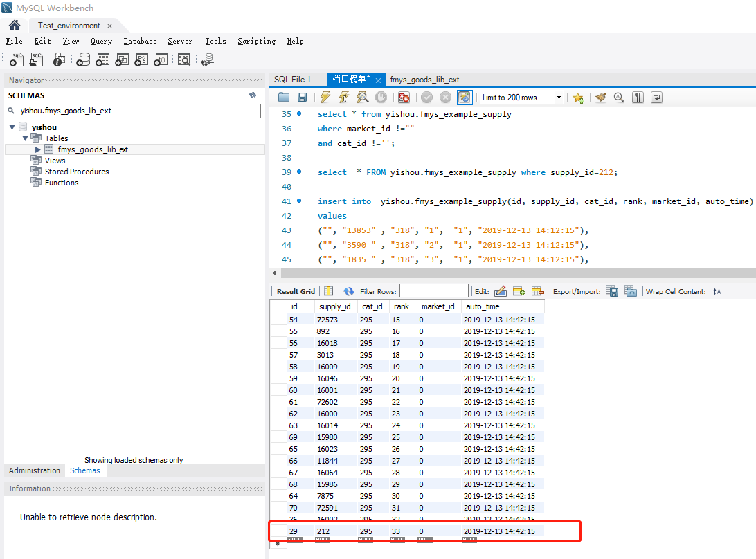Toggle result grid field types icon
756x559 pixels.
click(x=329, y=291)
